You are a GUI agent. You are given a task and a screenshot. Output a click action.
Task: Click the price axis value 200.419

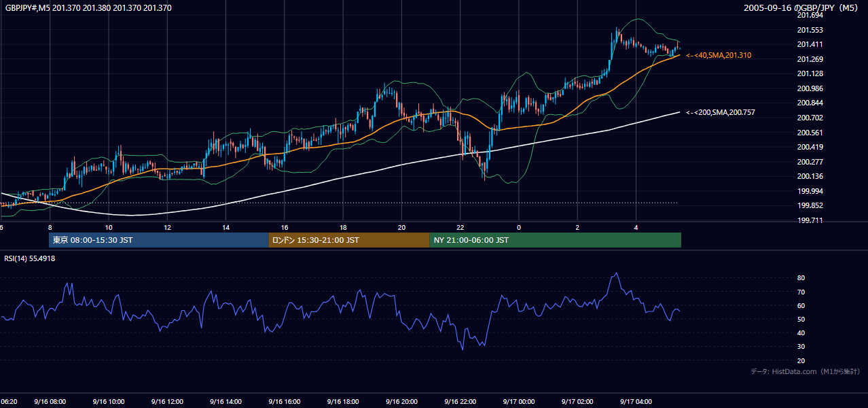(x=810, y=148)
